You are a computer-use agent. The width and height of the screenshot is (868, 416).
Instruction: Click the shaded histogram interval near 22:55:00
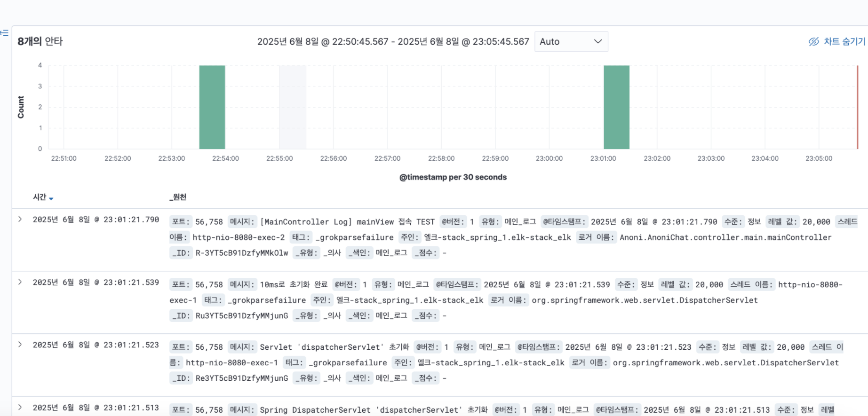293,107
